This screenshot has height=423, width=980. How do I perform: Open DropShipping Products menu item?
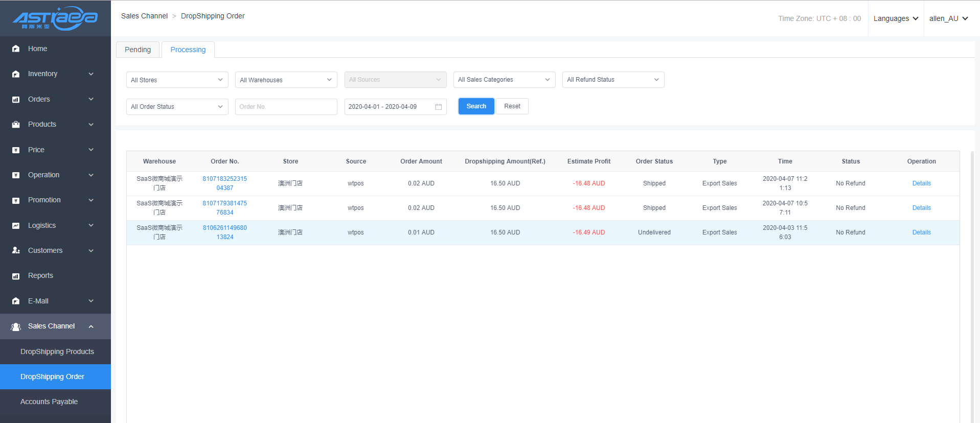click(x=57, y=351)
